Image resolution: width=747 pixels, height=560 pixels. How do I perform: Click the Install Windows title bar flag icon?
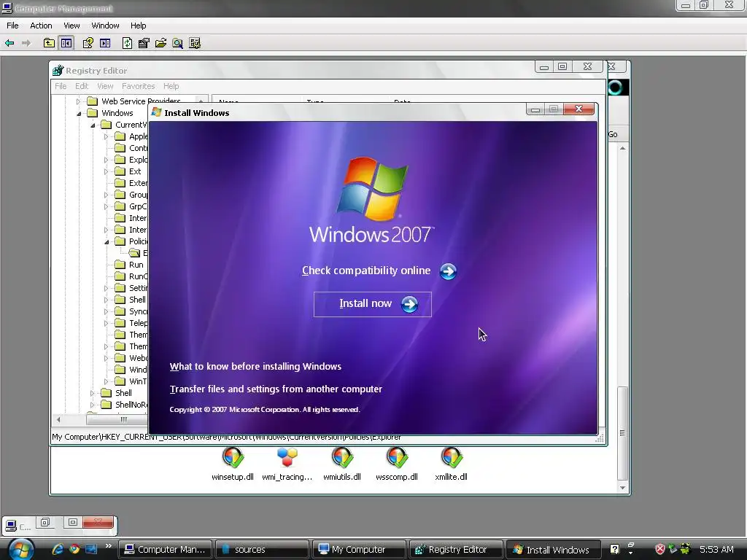click(x=156, y=112)
